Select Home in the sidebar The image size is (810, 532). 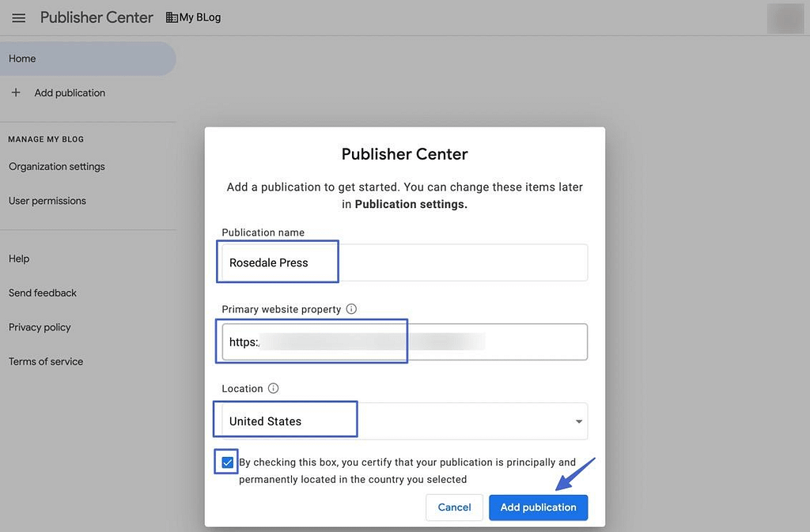point(22,58)
